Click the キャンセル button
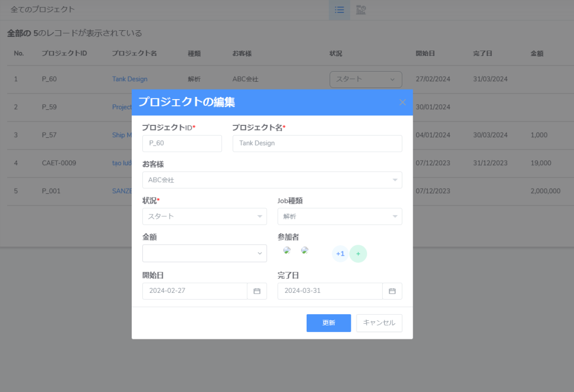Image resolution: width=574 pixels, height=392 pixels. pos(379,323)
